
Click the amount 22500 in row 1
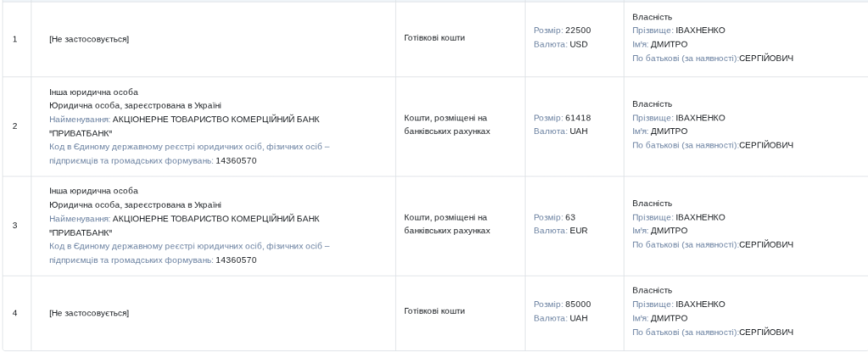578,31
